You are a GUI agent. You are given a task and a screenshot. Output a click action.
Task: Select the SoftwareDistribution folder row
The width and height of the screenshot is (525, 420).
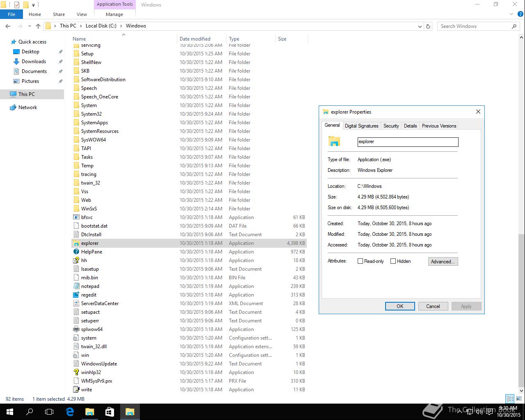pyautogui.click(x=189, y=80)
